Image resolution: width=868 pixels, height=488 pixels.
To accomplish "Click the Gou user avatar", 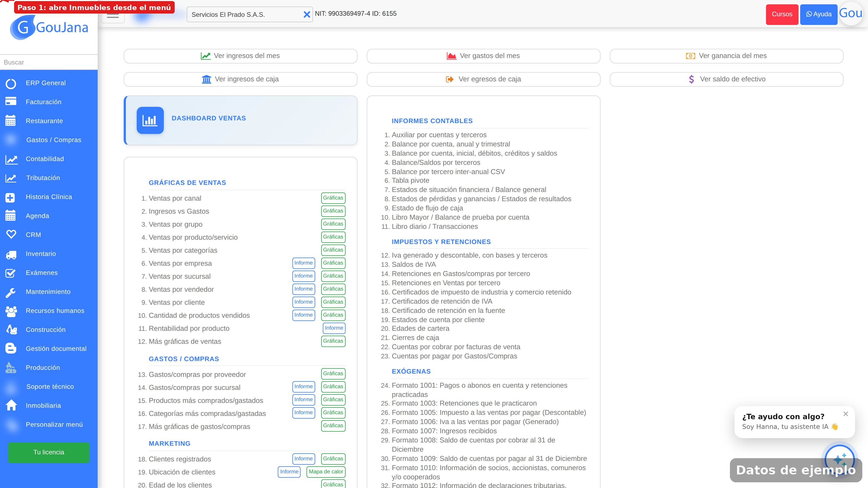I will pyautogui.click(x=851, y=13).
